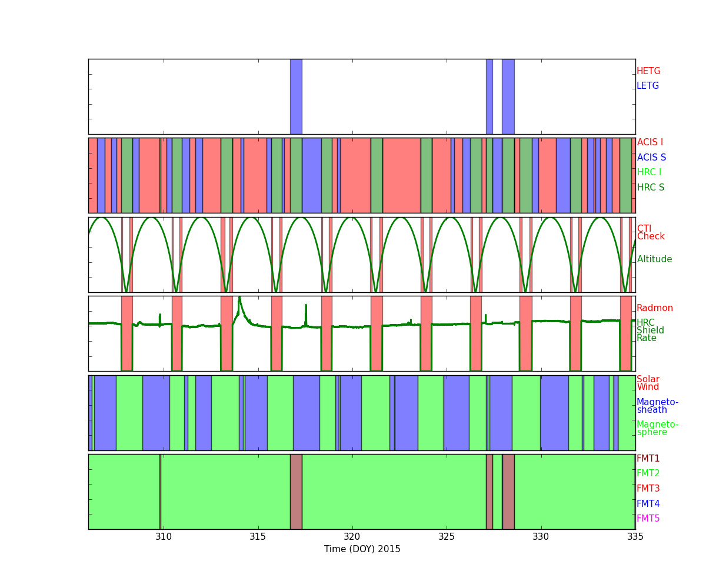
Task: Click the Radmon legend label
Action: [x=654, y=308]
